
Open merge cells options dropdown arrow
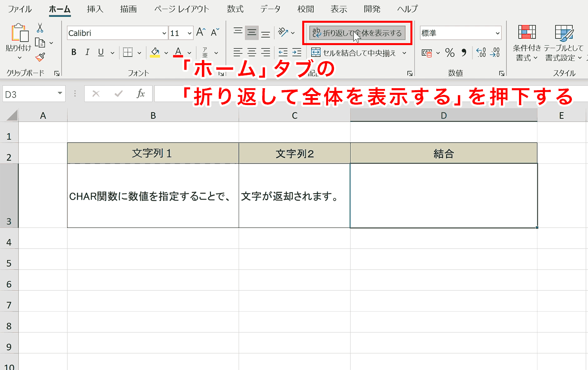404,53
